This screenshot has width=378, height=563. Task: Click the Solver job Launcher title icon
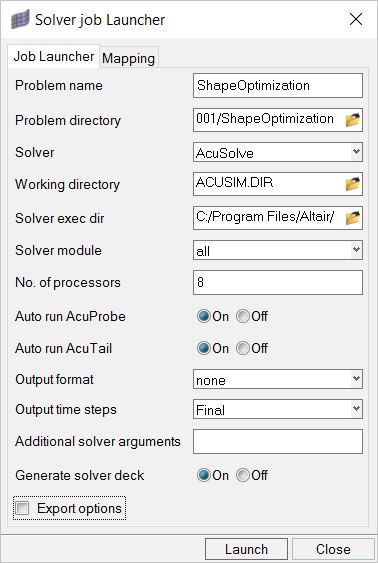20,20
